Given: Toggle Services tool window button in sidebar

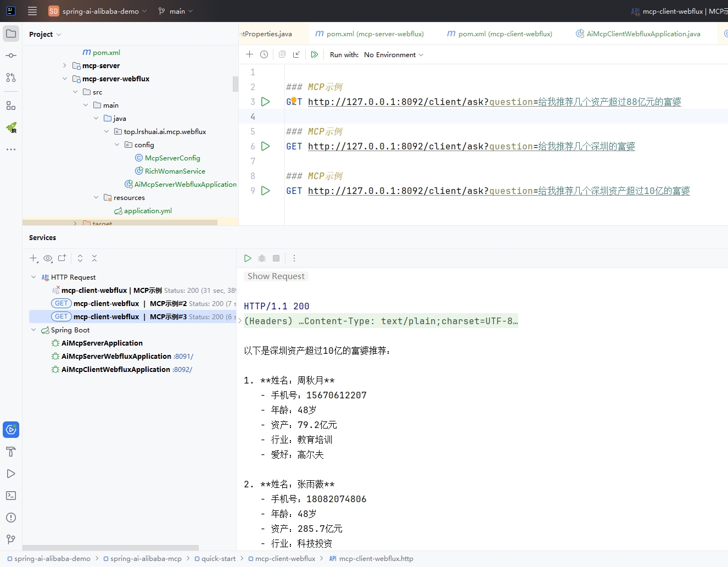Looking at the screenshot, I should [11, 430].
